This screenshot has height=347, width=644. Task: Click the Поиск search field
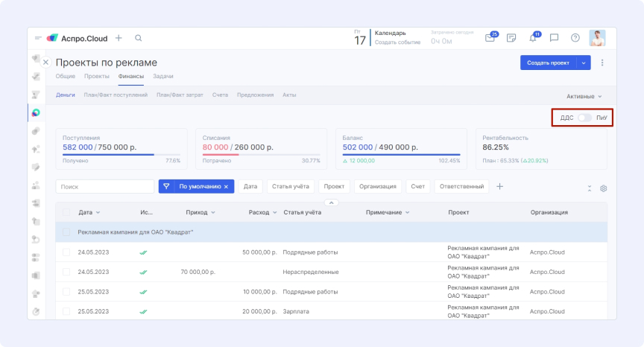coord(105,186)
